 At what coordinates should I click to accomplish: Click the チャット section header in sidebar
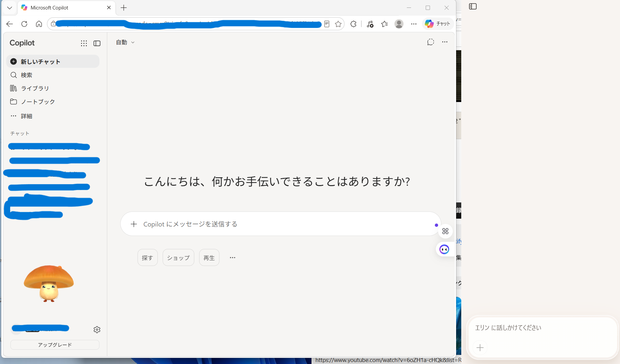(20, 133)
